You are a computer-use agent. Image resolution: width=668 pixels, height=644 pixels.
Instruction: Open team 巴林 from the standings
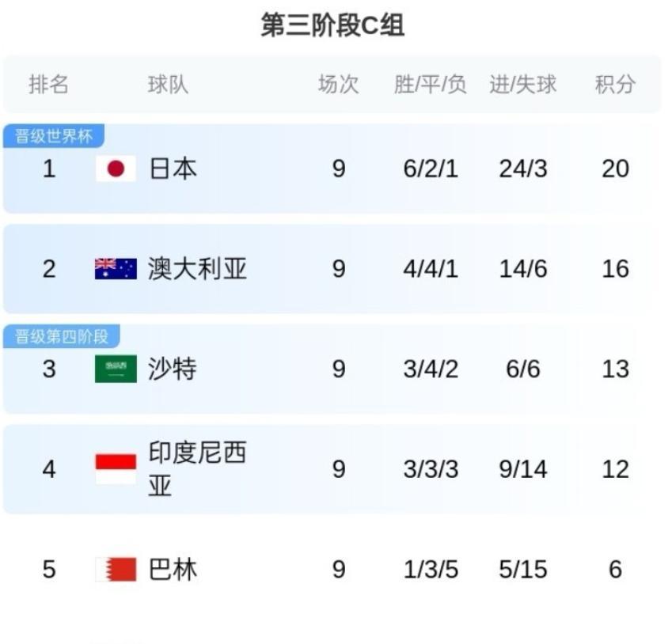click(x=173, y=570)
